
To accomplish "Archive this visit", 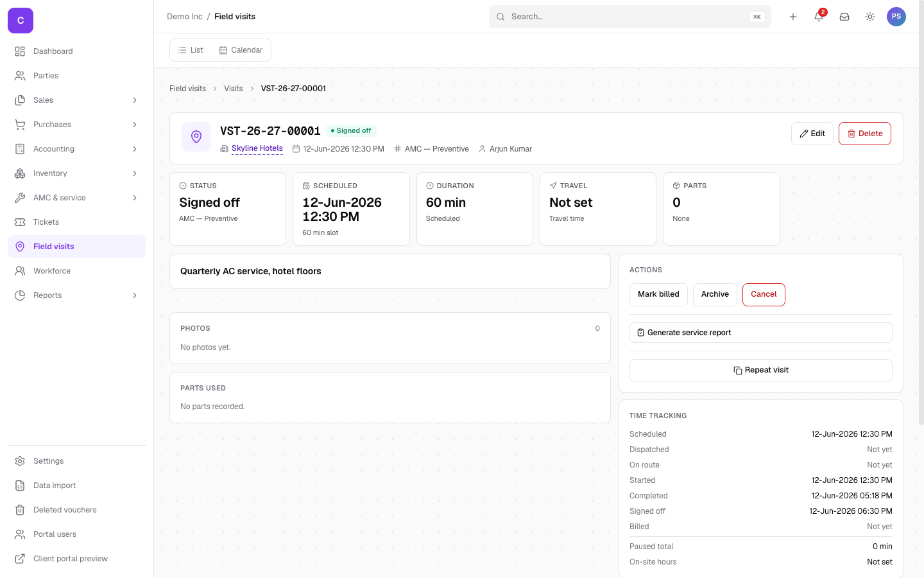I will coord(715,295).
